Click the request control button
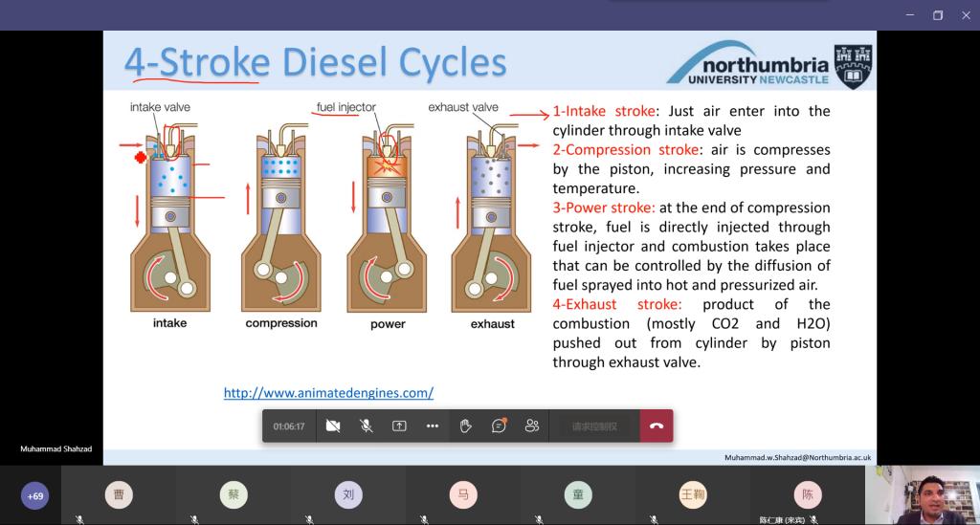The image size is (980, 525). point(594,427)
